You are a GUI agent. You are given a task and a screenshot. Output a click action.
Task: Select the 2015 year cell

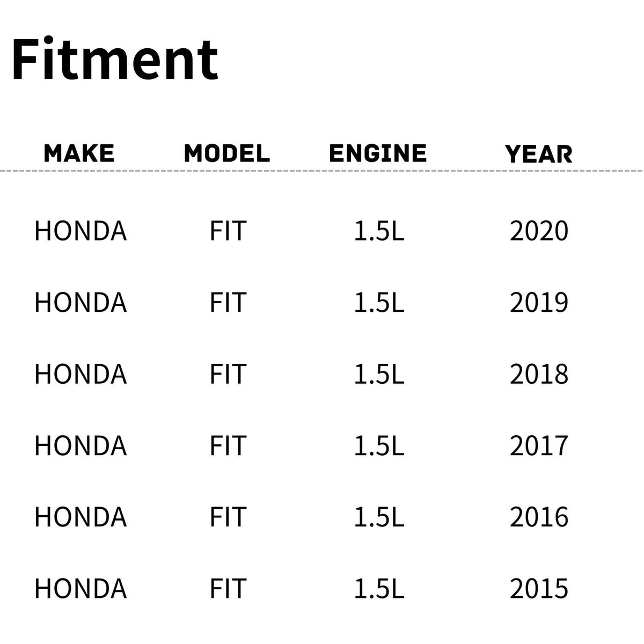pyautogui.click(x=539, y=589)
